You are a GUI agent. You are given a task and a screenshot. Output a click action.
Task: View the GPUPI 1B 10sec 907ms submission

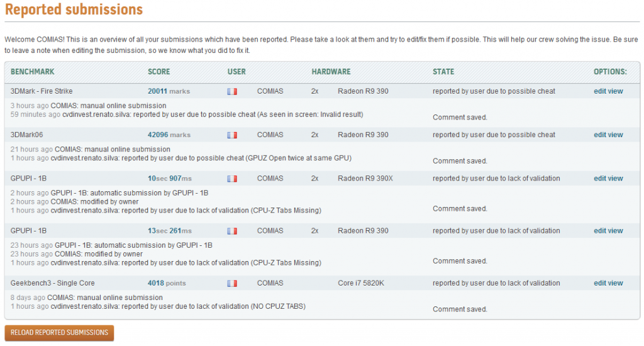click(615, 178)
